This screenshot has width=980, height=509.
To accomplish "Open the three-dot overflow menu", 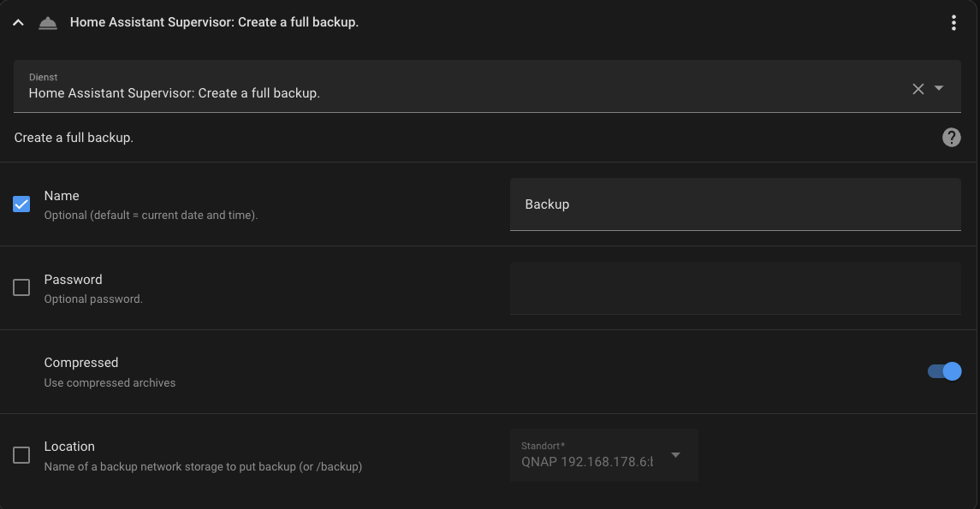I will coord(953,23).
